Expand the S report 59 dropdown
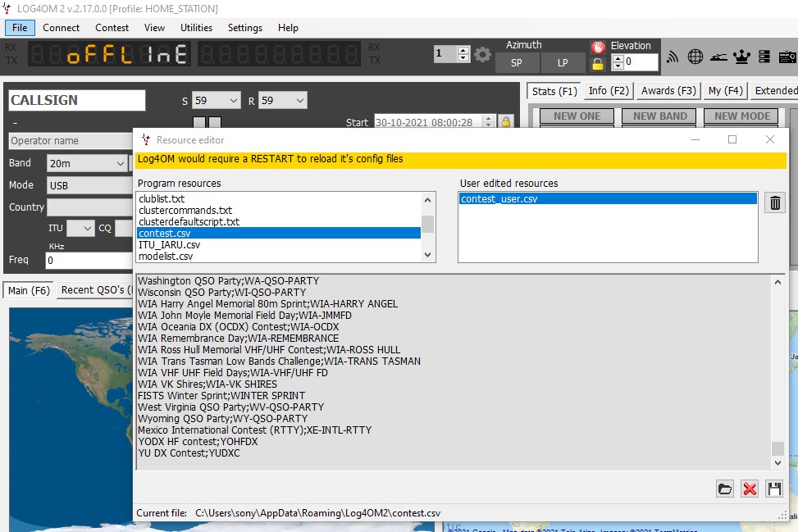Image resolution: width=798 pixels, height=532 pixels. coord(233,101)
